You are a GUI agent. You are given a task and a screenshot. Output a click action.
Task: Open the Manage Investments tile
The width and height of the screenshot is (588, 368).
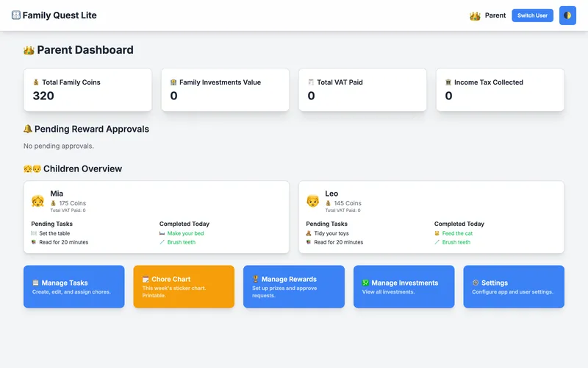pyautogui.click(x=404, y=286)
